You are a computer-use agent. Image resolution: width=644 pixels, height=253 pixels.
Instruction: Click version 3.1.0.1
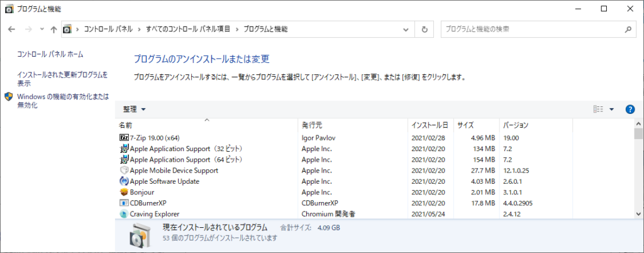coord(513,192)
